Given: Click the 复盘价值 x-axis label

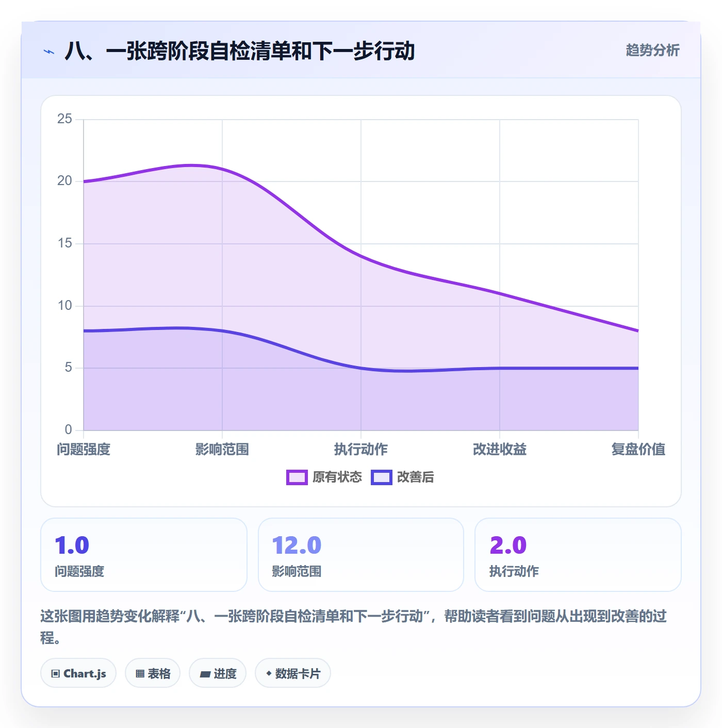Looking at the screenshot, I should (x=638, y=450).
